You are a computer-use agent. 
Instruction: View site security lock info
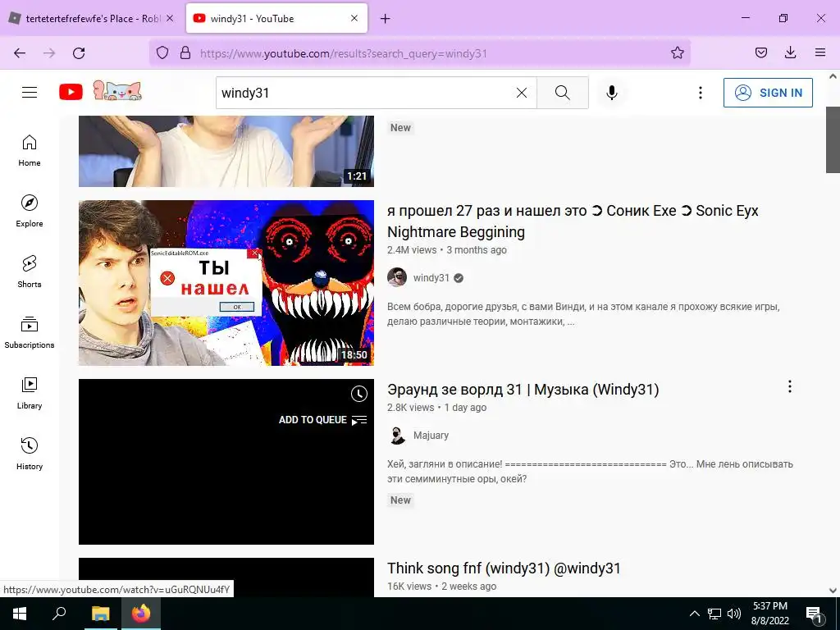pyautogui.click(x=185, y=53)
